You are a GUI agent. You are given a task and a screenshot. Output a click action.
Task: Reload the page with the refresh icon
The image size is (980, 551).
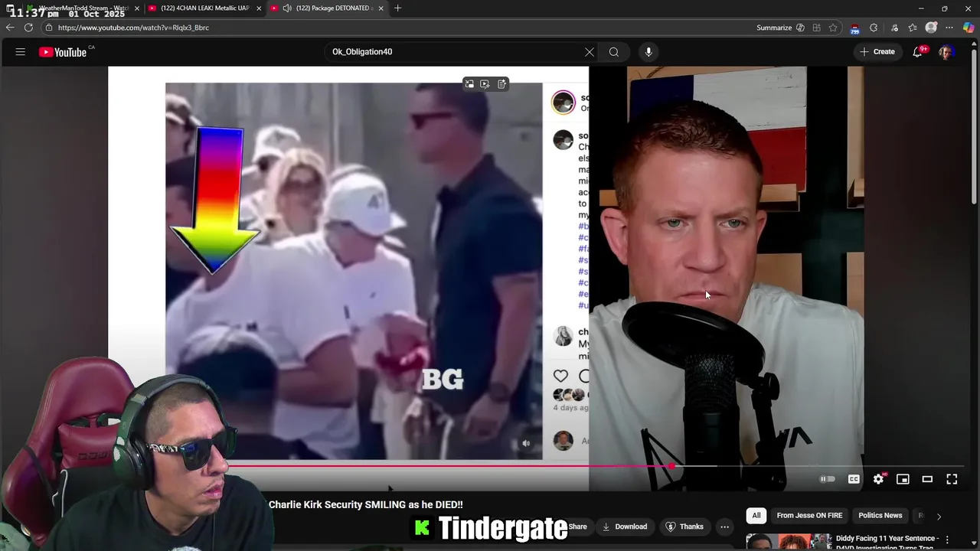coord(28,28)
